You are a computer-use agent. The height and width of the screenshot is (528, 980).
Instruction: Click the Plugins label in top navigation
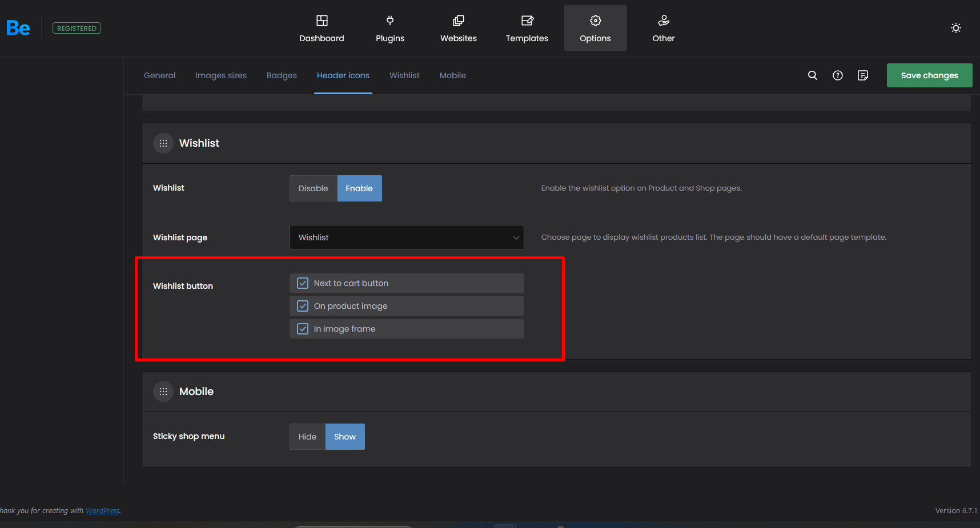click(x=390, y=38)
